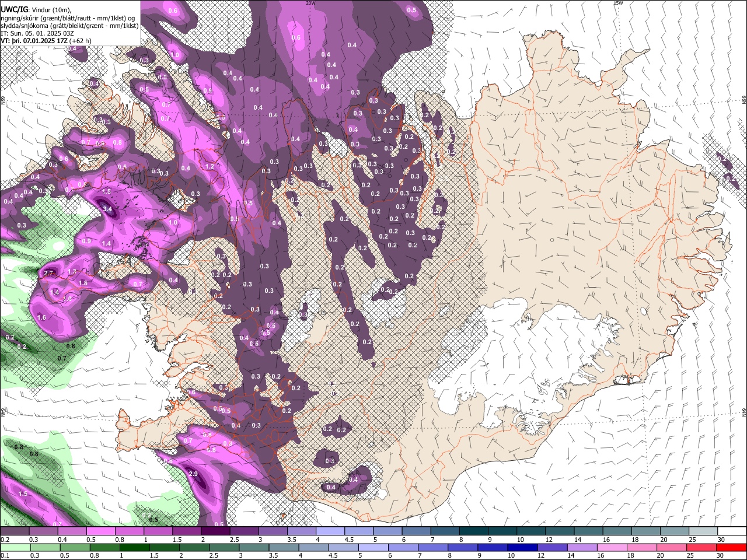
Task: Click the 30 label in the upper legend row
Action: coord(721,540)
